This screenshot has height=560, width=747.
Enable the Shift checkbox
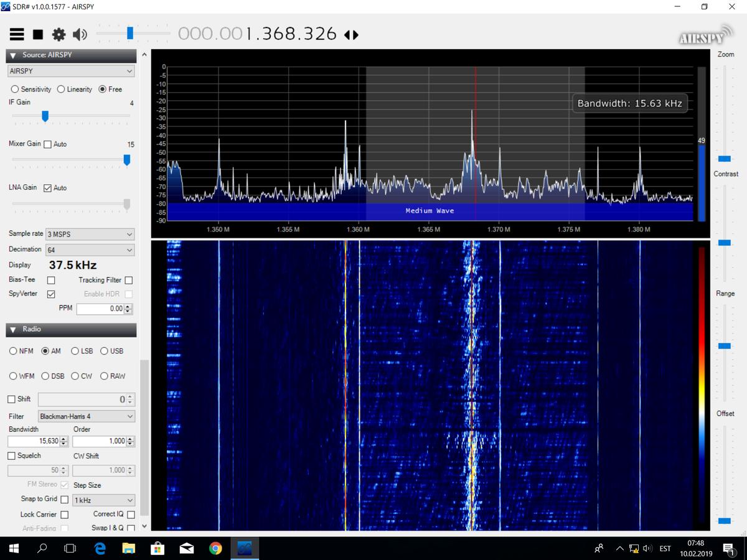[11, 399]
